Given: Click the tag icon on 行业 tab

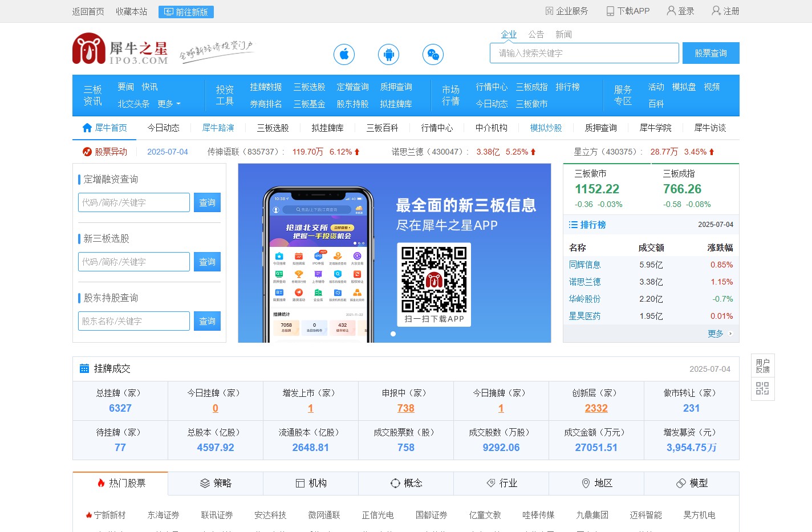Looking at the screenshot, I should (x=491, y=483).
